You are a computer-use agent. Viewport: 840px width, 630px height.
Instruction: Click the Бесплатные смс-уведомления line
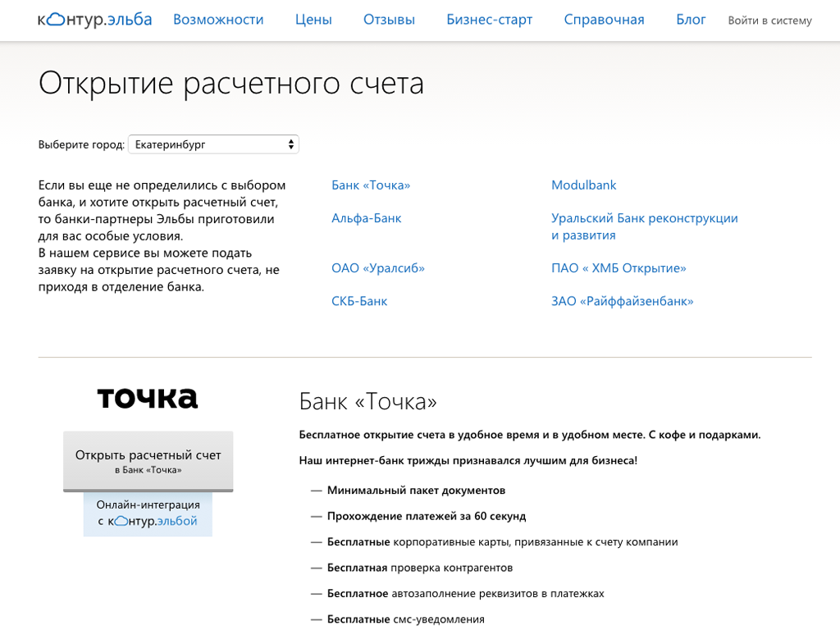tap(405, 619)
